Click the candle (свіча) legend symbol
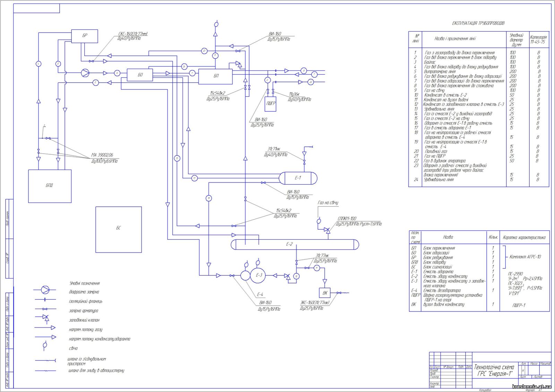The image size is (555, 392). click(x=45, y=346)
